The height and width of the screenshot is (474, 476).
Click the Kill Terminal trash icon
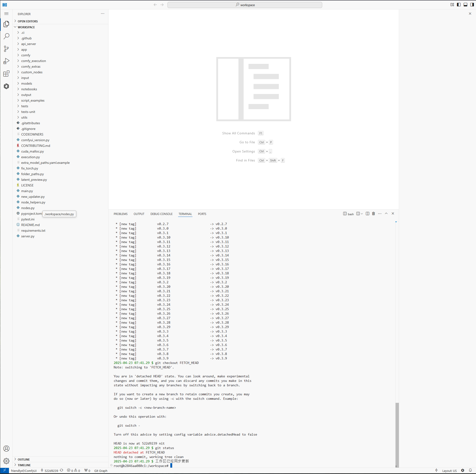point(373,214)
